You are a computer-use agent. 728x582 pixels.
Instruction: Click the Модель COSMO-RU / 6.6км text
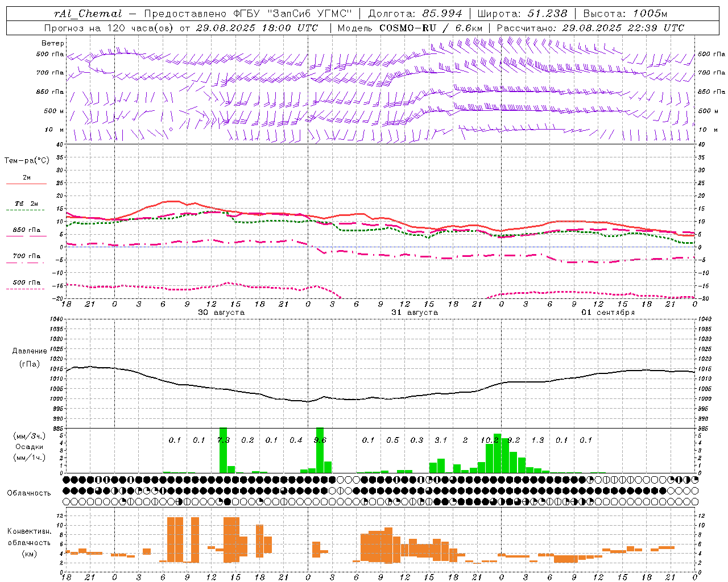(x=410, y=28)
